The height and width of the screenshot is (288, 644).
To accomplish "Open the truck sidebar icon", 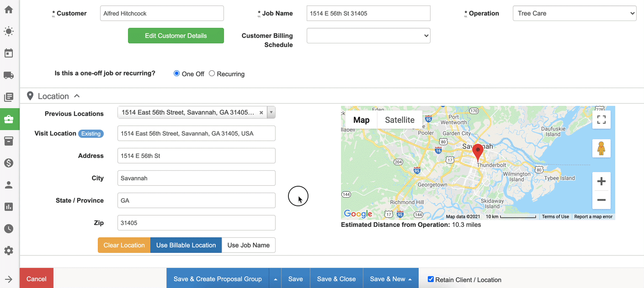I will (x=9, y=75).
